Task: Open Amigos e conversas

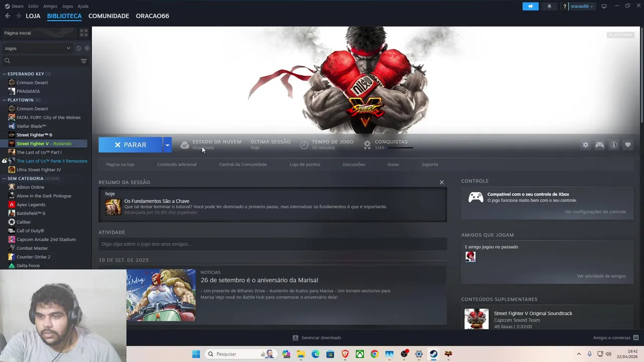Action: (x=616, y=338)
